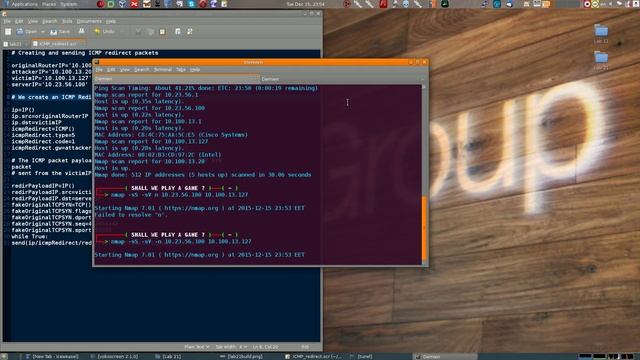This screenshot has width=640, height=360.
Task: Click the 'ICMP_redirect.scr' taskbar button
Action: tap(313, 357)
